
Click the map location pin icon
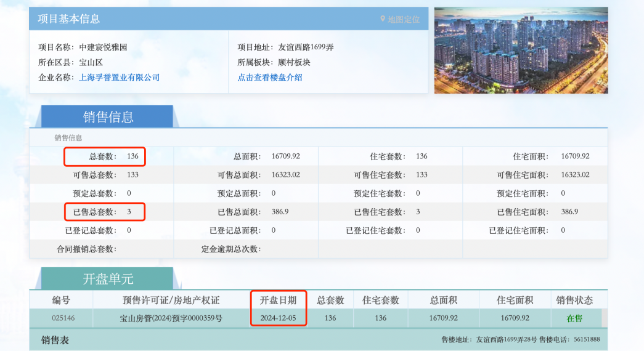[383, 19]
